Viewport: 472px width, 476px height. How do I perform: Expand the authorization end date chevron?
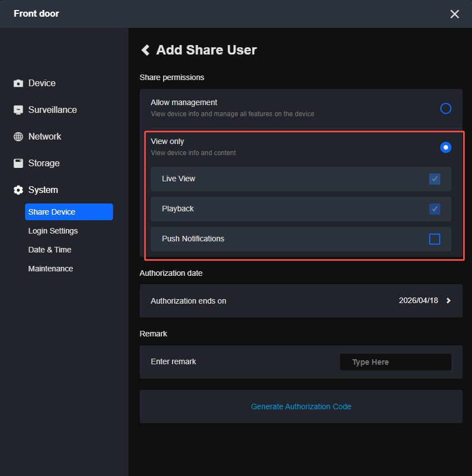pyautogui.click(x=449, y=301)
